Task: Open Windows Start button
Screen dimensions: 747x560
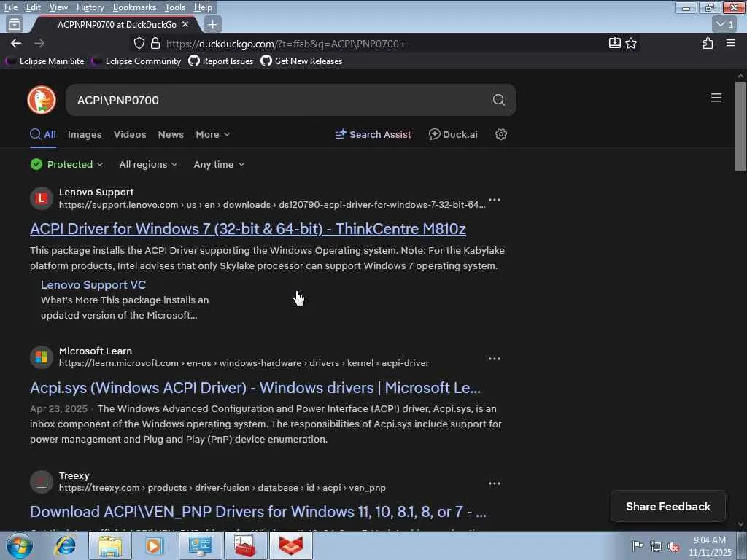Action: click(x=20, y=545)
